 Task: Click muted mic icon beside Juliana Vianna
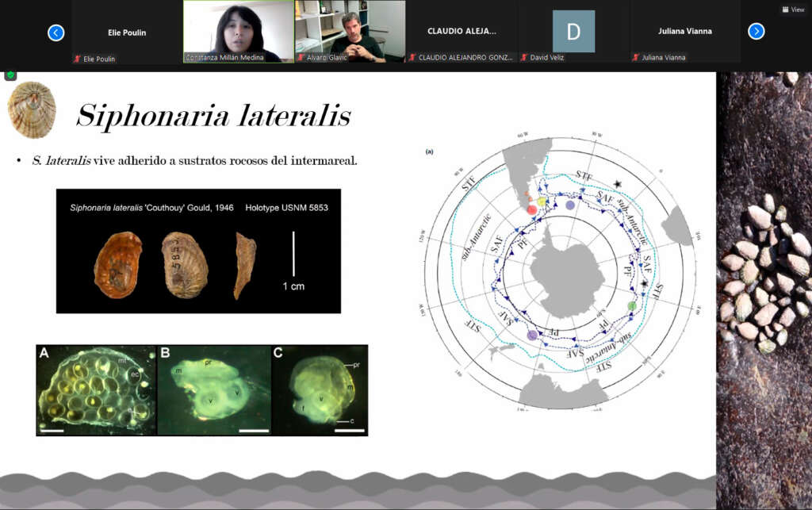point(635,57)
